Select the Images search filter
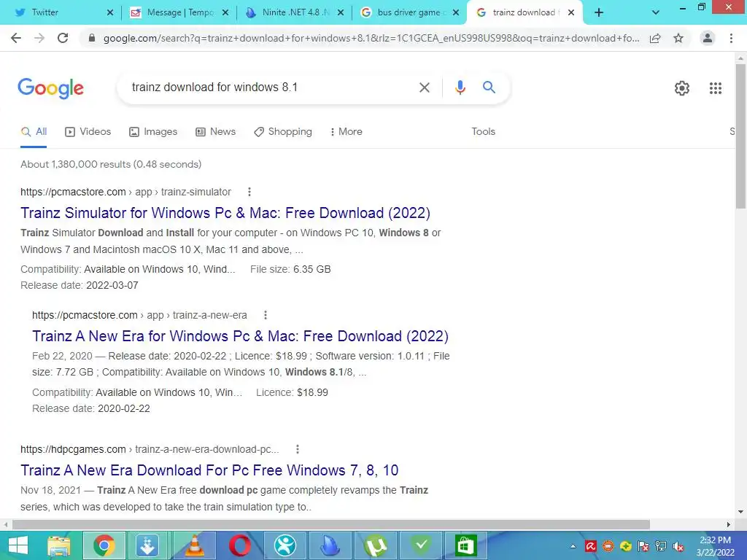 (153, 132)
